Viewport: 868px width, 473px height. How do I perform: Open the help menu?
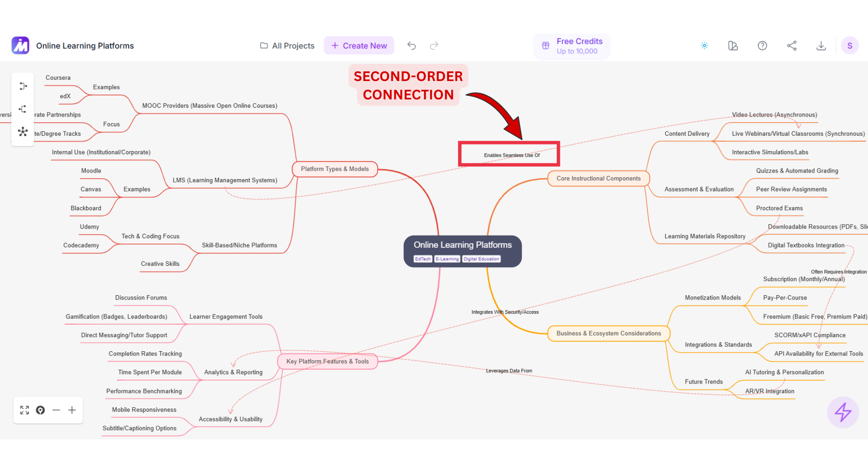pos(762,45)
